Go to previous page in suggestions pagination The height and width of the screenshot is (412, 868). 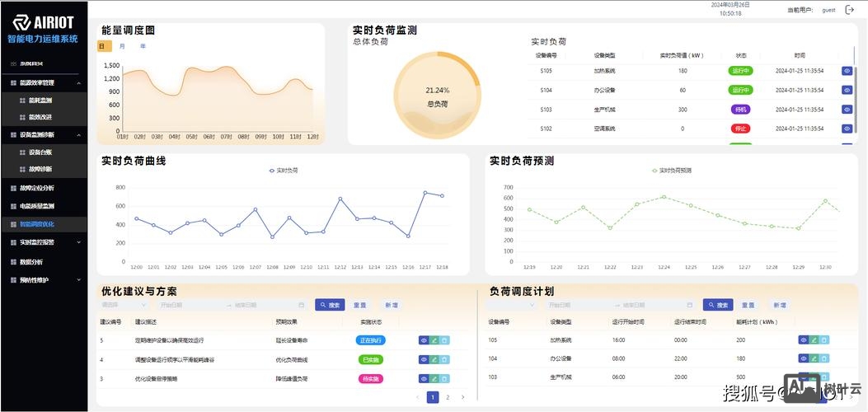418,397
